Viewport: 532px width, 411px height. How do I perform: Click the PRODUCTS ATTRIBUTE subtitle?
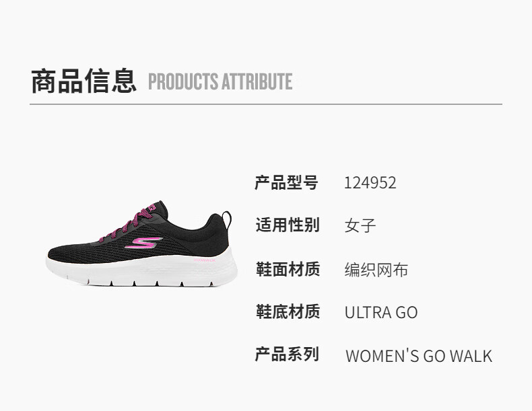(220, 81)
